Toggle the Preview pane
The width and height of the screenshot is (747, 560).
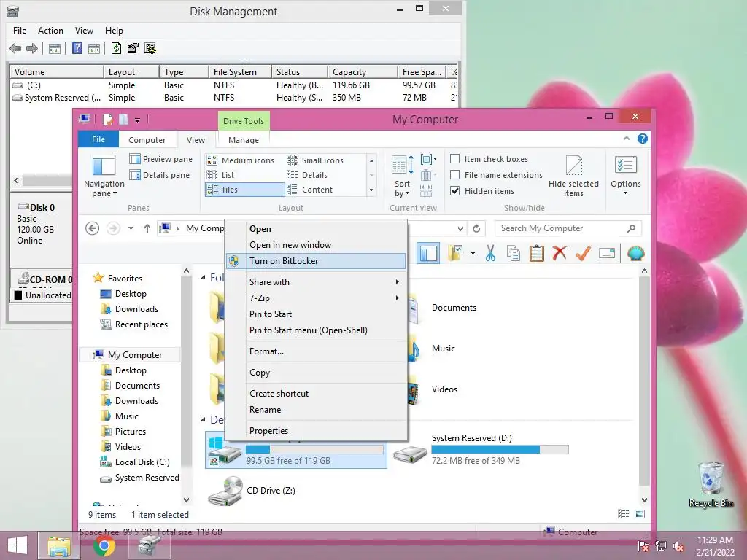coord(160,158)
